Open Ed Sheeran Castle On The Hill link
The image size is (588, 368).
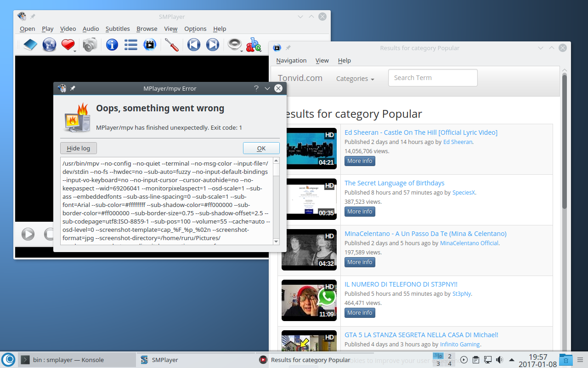pos(421,132)
